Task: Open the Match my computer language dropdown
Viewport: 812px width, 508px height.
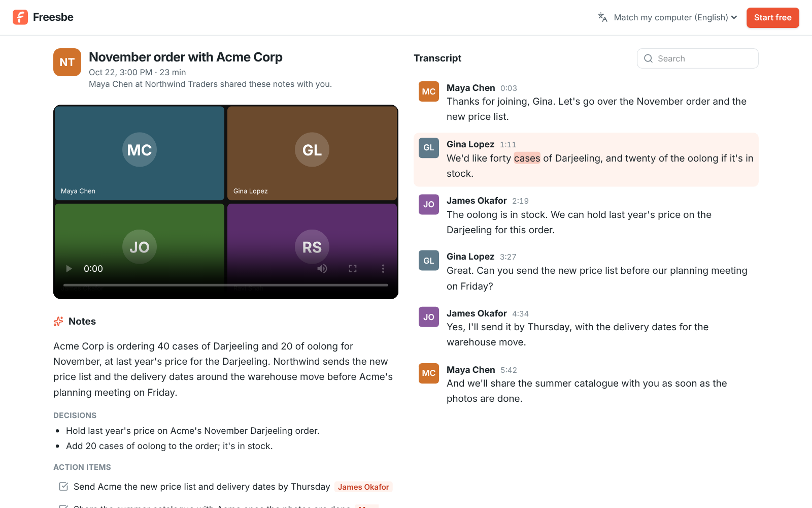Action: [667, 17]
